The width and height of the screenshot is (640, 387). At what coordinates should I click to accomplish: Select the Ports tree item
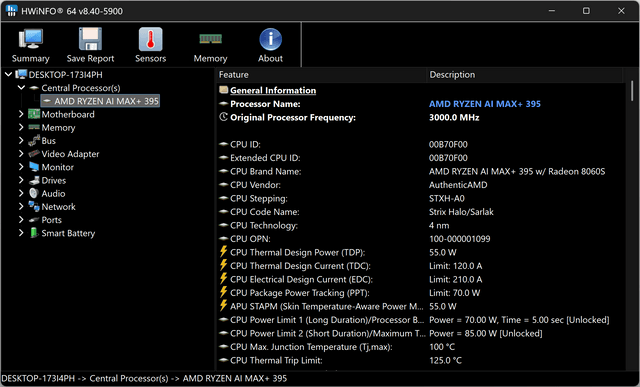[x=51, y=220]
